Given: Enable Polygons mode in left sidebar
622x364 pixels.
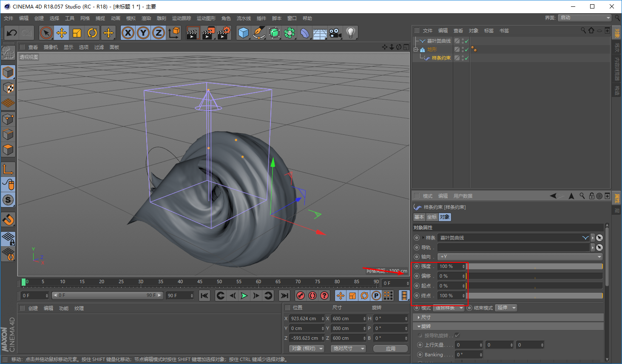Looking at the screenshot, I should click(8, 149).
